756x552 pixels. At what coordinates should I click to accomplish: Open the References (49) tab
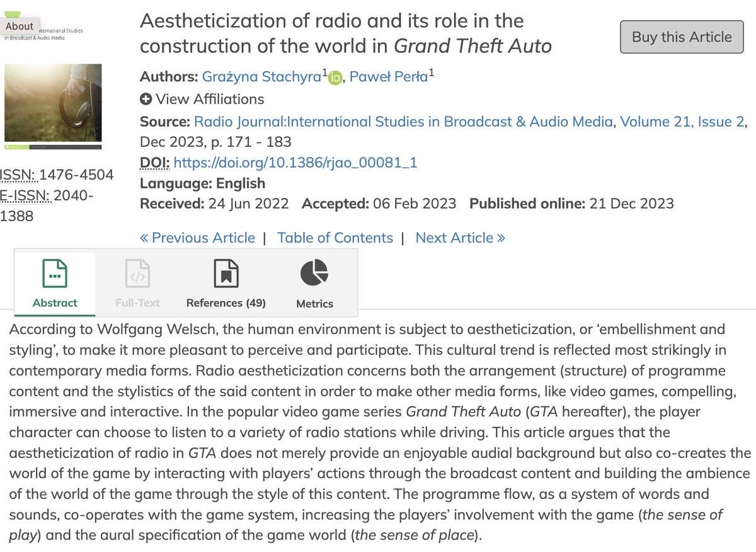coord(226,283)
